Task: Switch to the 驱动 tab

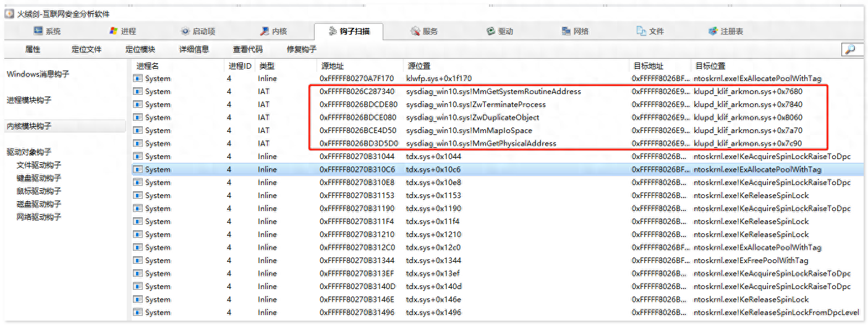Action: click(x=500, y=31)
